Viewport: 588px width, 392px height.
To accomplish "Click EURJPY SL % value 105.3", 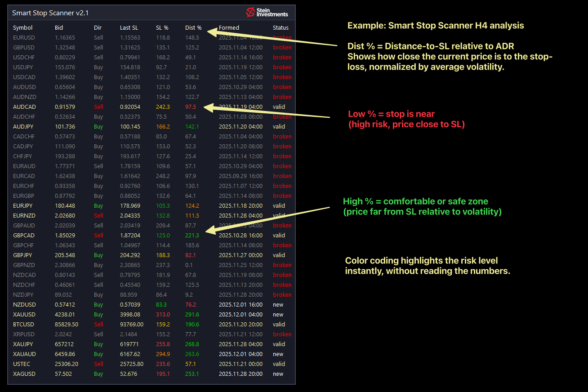I will (x=163, y=206).
